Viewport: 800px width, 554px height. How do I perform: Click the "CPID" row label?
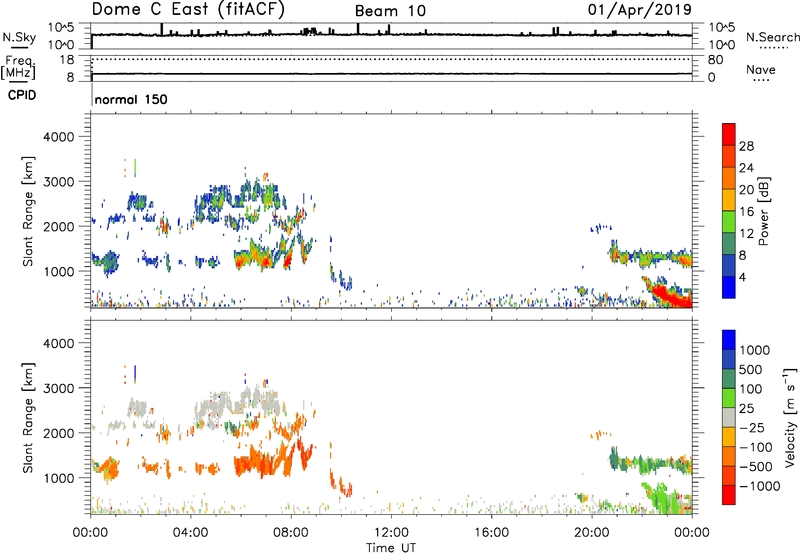click(x=22, y=95)
